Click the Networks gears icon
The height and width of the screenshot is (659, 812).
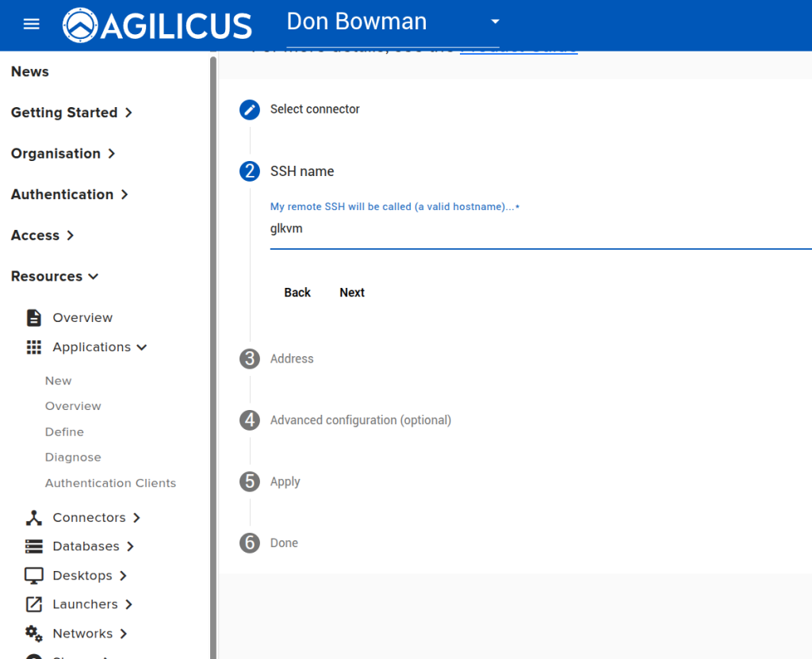(x=34, y=634)
